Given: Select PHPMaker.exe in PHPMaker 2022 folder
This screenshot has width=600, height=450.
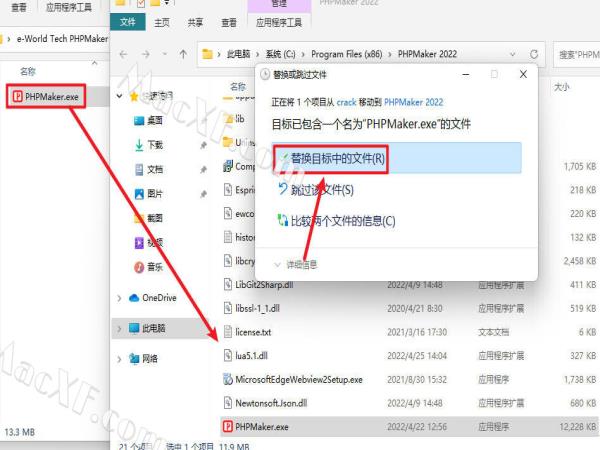Looking at the screenshot, I should pos(256,427).
